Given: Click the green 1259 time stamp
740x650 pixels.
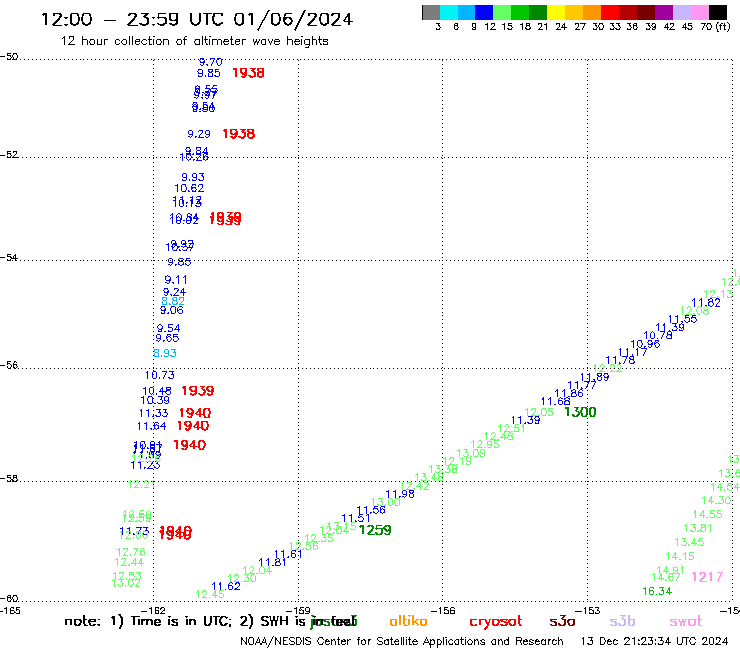Looking at the screenshot, I should pyautogui.click(x=375, y=530).
